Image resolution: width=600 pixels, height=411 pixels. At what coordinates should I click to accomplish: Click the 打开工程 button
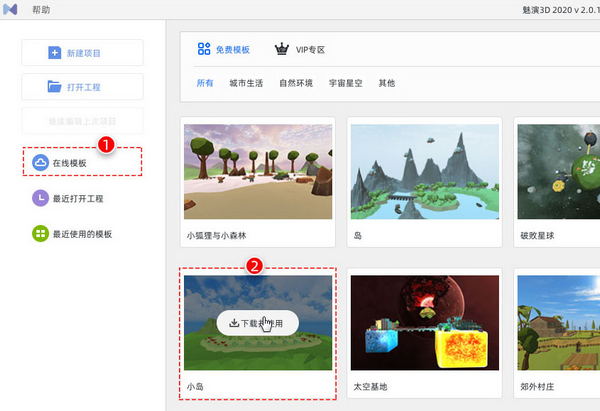coord(82,86)
